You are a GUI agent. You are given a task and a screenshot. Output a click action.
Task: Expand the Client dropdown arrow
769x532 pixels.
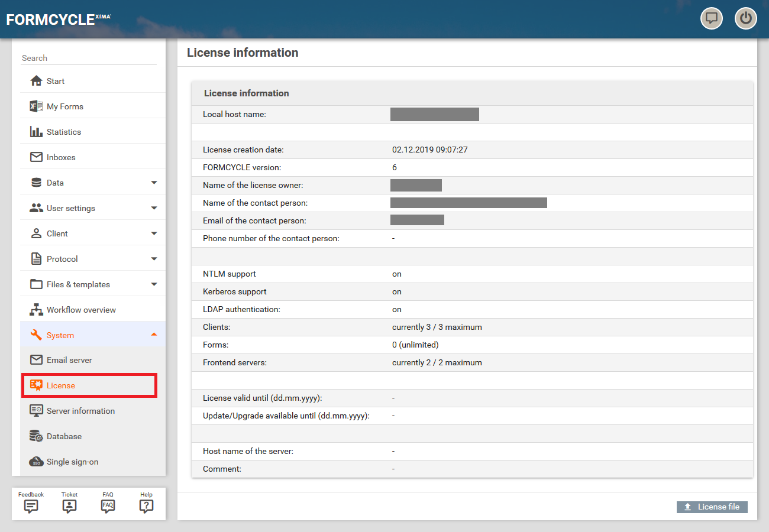point(154,233)
